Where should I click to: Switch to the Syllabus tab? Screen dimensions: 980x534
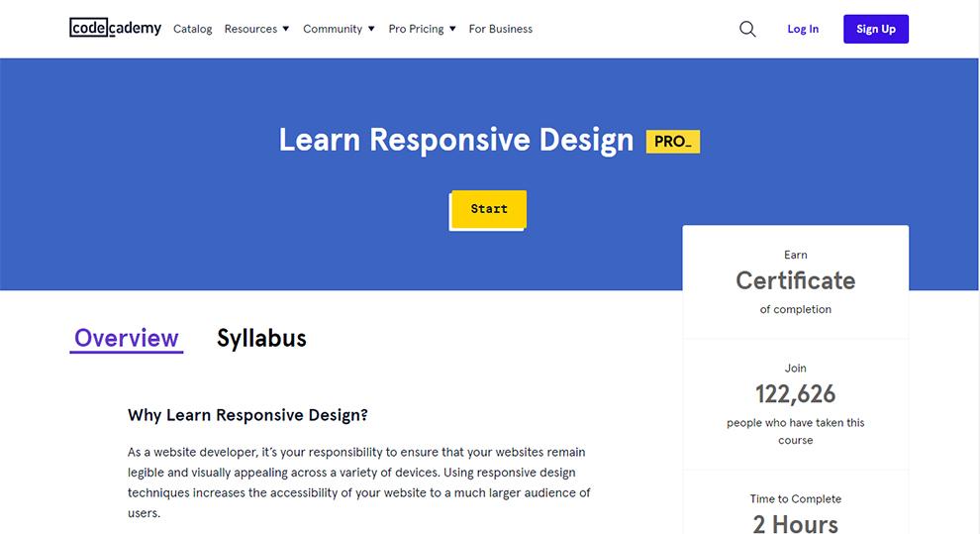coord(261,338)
